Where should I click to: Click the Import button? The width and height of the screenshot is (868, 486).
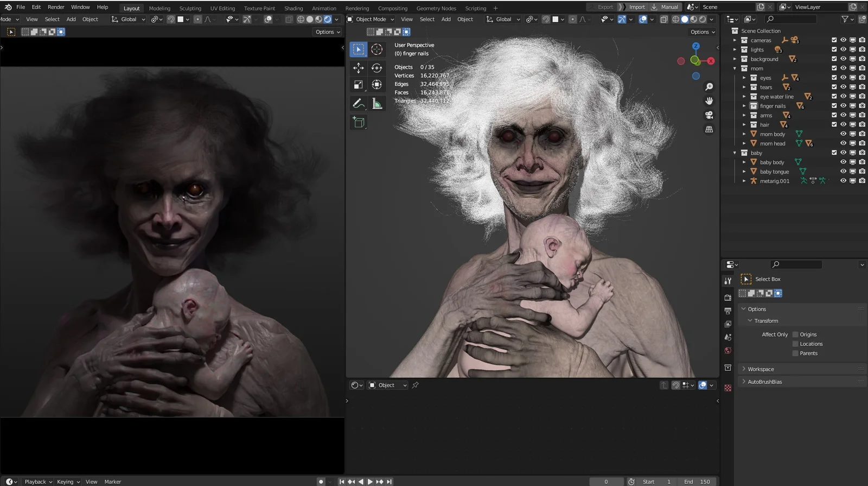[636, 7]
